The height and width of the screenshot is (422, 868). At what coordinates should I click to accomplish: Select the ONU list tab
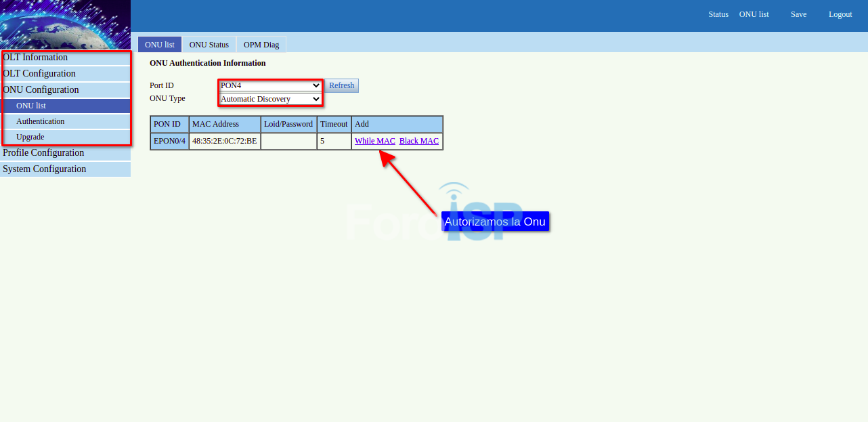click(x=160, y=45)
